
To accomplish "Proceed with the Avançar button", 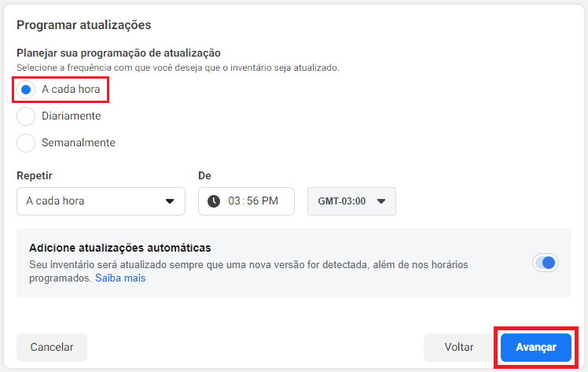I will (536, 348).
